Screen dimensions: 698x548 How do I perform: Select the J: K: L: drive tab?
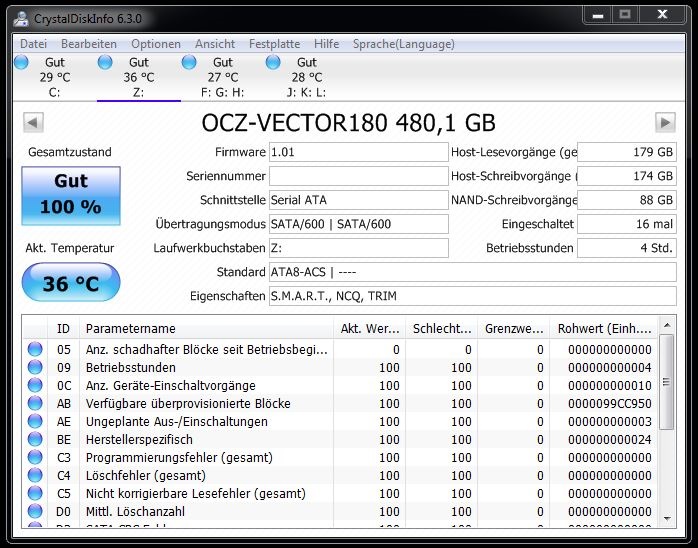click(x=307, y=77)
